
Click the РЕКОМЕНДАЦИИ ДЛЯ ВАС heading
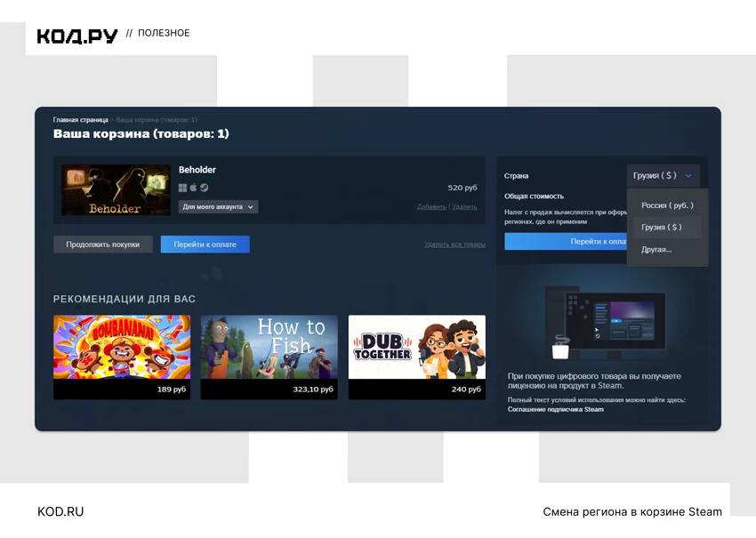[x=125, y=299]
